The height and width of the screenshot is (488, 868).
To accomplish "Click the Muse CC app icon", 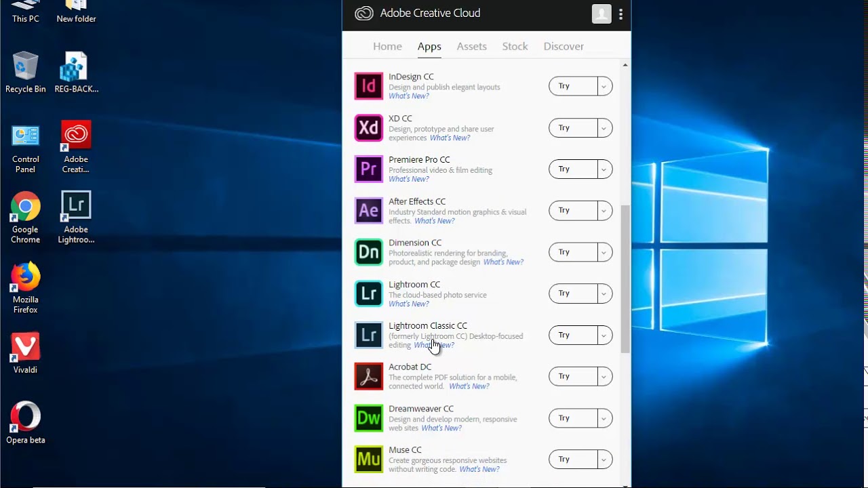I will pos(369,460).
